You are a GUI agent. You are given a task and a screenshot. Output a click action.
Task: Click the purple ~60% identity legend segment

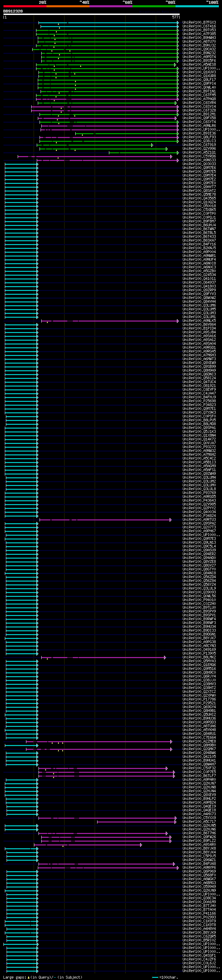point(111,6)
